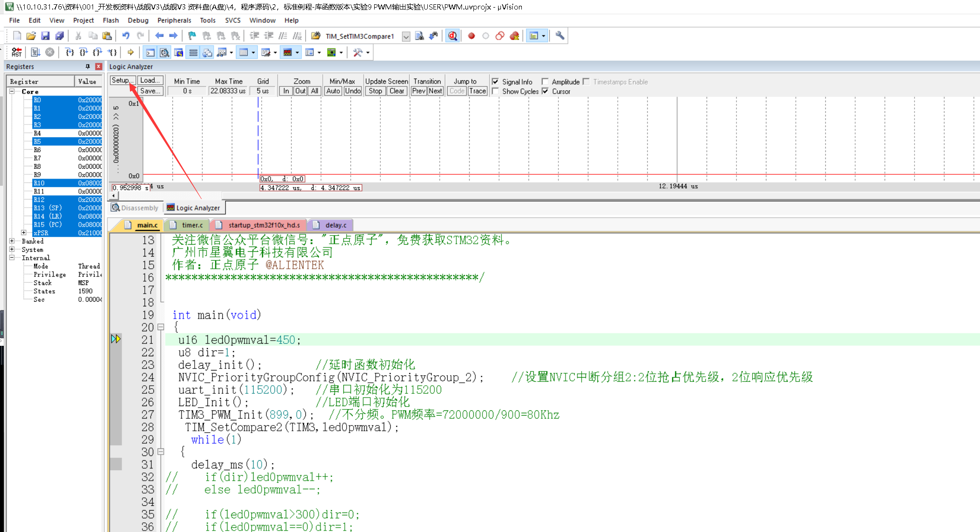The image size is (980, 532).
Task: Expand the xPSR register entry
Action: tap(24, 232)
